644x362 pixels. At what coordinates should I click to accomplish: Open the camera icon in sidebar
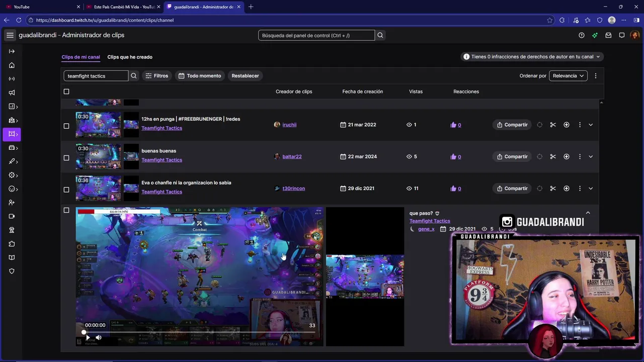point(12,216)
